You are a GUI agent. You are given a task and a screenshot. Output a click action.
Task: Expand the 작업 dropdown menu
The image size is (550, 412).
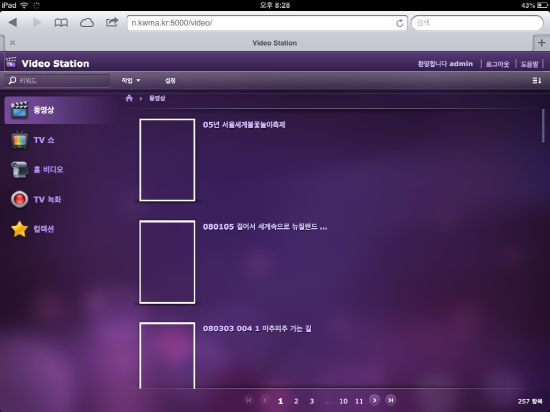pyautogui.click(x=131, y=81)
